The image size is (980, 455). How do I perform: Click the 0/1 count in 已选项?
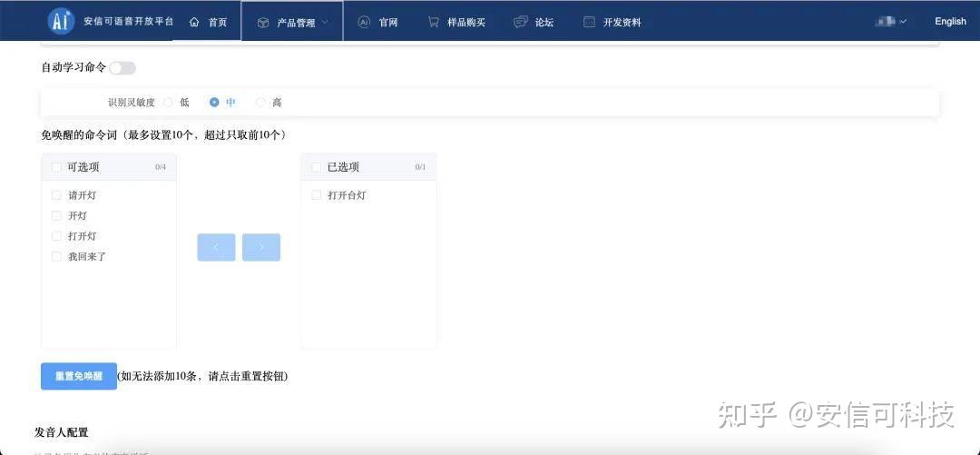(x=420, y=167)
